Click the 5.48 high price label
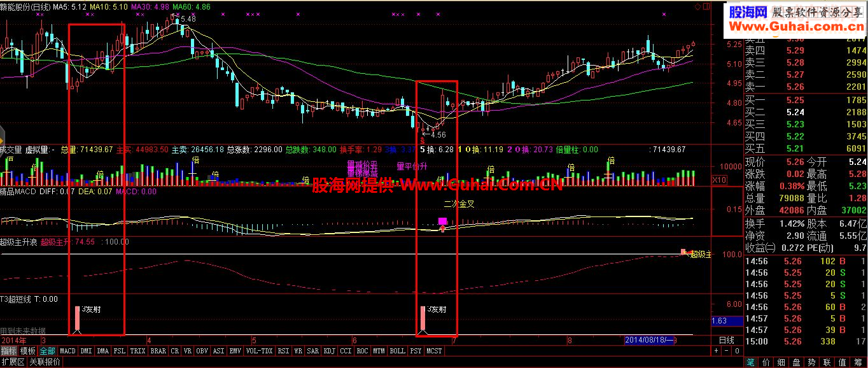The image size is (868, 368). coord(188,19)
